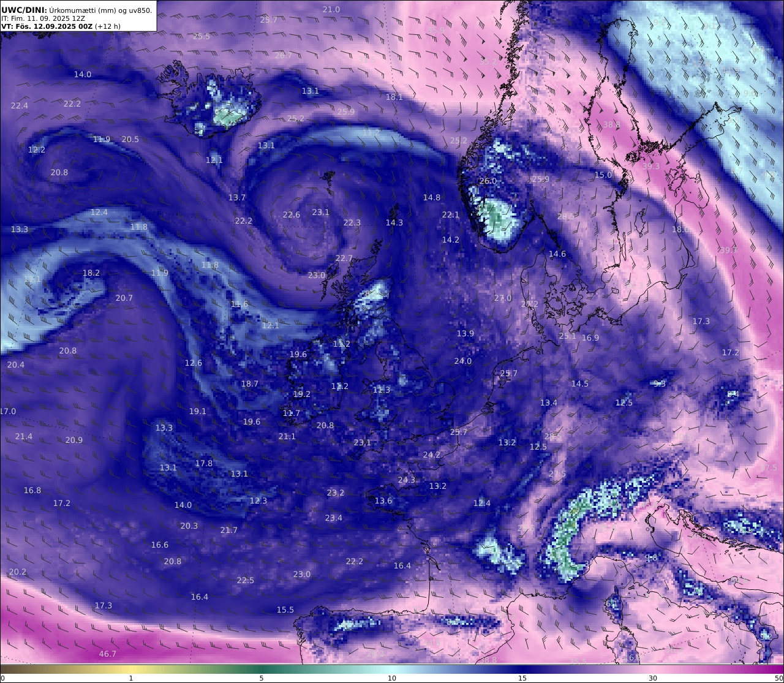Click the 22.3 value label
Viewport: 784px width, 683px height.
pyautogui.click(x=352, y=222)
